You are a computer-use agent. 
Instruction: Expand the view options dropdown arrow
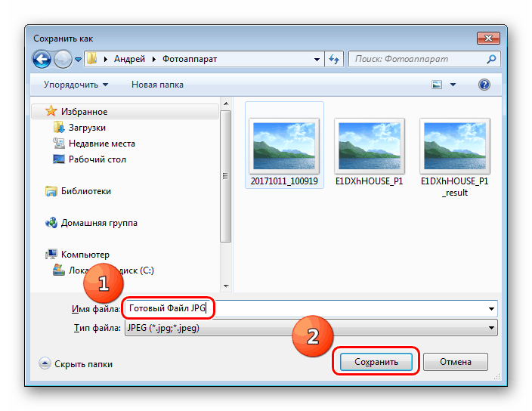point(451,85)
